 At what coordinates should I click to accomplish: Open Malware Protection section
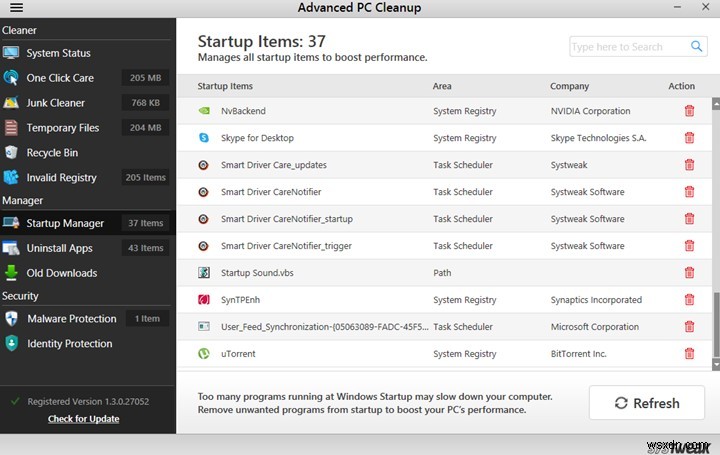pos(72,319)
